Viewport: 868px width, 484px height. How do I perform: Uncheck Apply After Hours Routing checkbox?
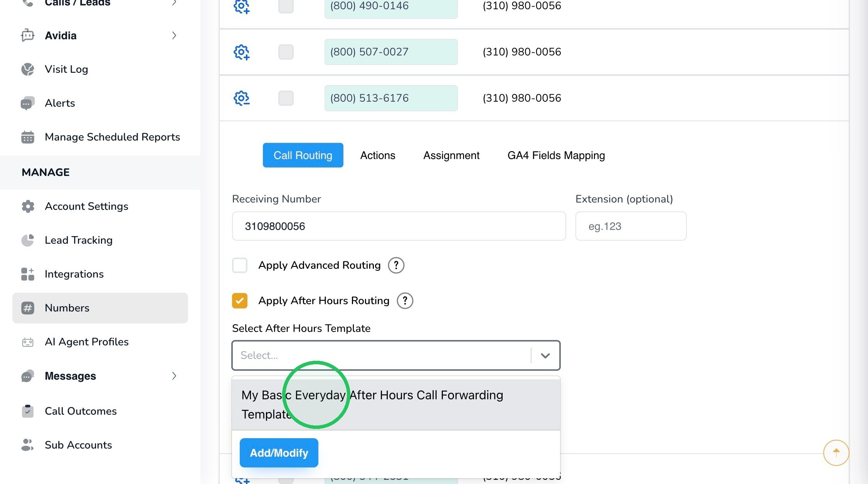240,301
